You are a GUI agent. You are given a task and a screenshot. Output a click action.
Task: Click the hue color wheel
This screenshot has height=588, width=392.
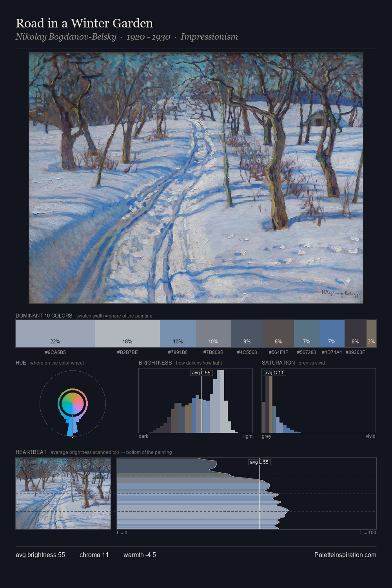(x=73, y=404)
